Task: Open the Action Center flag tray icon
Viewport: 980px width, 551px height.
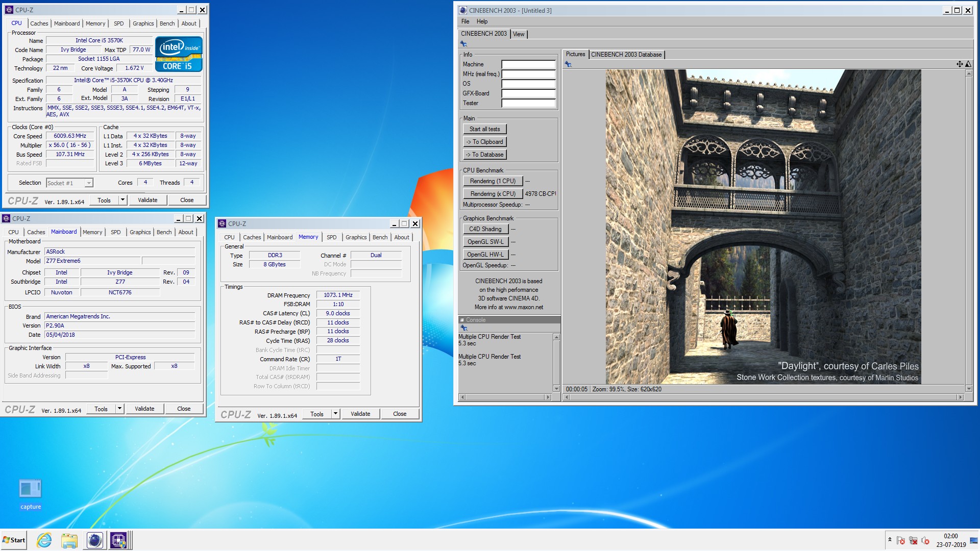Action: pos(901,540)
